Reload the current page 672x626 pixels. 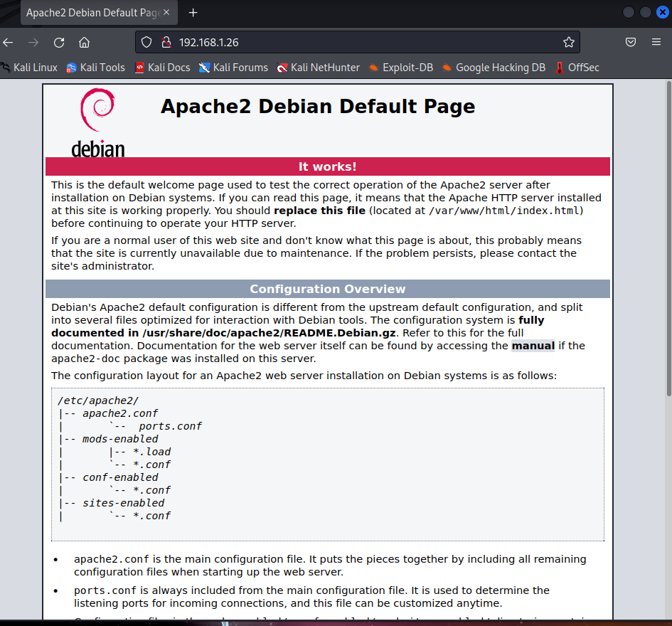tap(59, 43)
